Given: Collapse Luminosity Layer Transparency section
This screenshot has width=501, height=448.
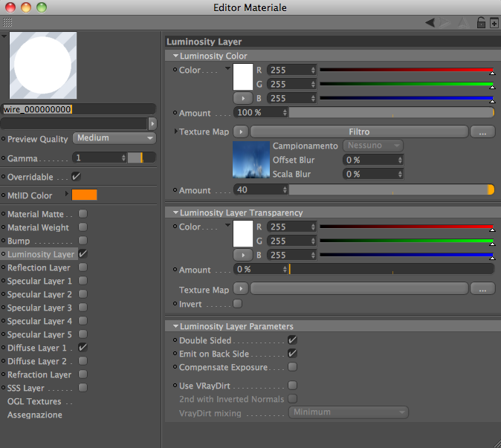Looking at the screenshot, I should 175,212.
